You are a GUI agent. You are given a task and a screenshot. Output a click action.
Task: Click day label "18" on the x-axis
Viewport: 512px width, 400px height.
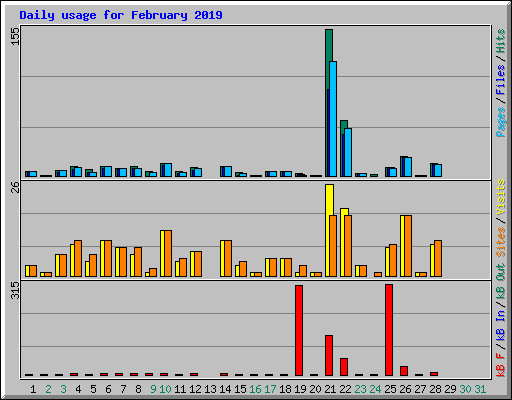pyautogui.click(x=285, y=389)
